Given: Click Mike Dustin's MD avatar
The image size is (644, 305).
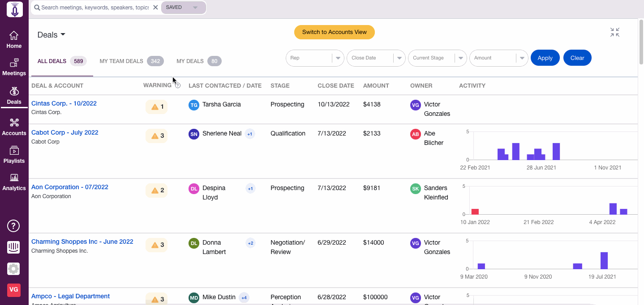Looking at the screenshot, I should [x=194, y=298].
